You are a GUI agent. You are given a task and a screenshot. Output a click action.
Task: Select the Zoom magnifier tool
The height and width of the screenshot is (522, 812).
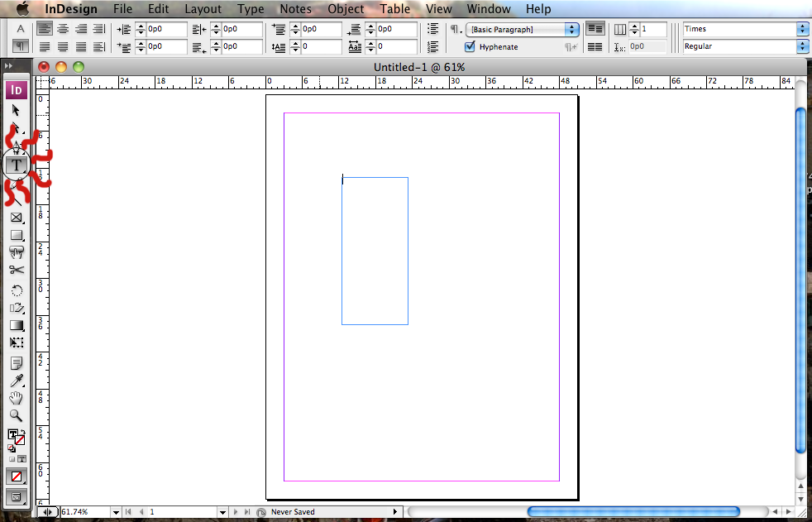click(x=17, y=415)
